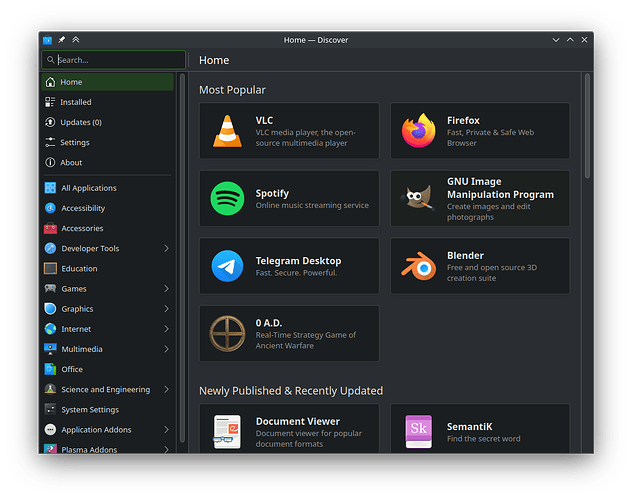Click the Home icon in sidebar
633x500 pixels.
click(50, 82)
